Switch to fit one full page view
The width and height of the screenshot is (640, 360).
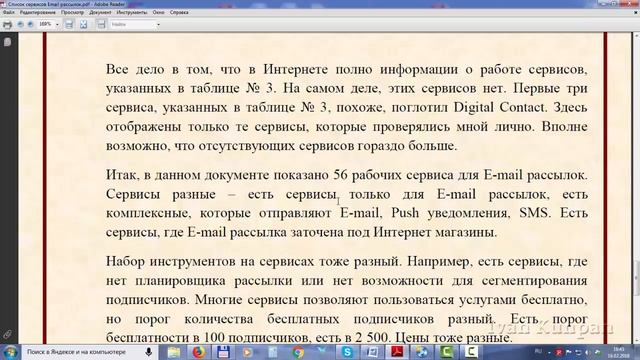coord(84,24)
